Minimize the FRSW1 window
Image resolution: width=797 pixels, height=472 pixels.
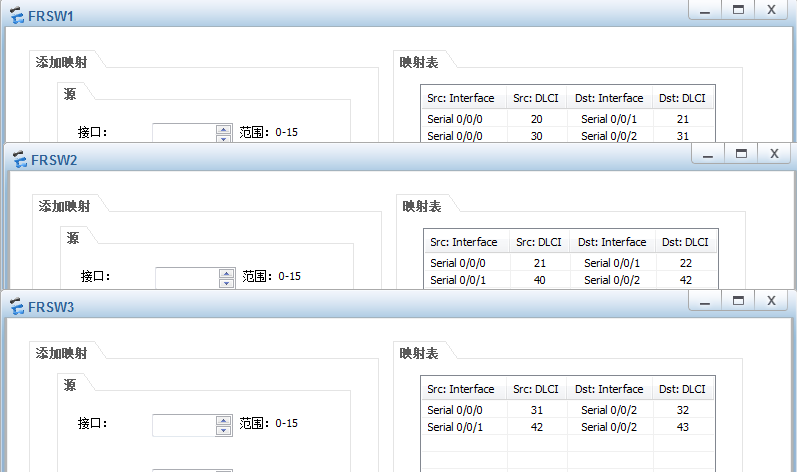point(705,9)
